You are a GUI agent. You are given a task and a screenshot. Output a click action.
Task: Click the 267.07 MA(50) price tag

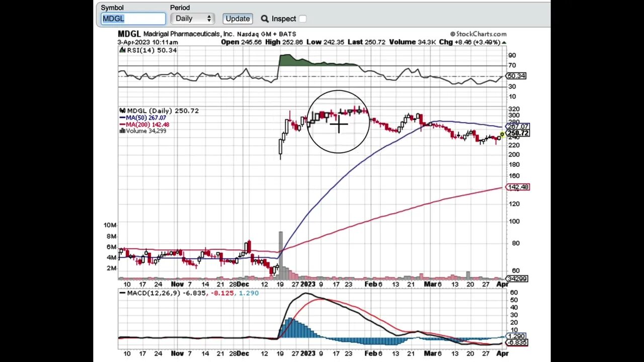coord(518,126)
